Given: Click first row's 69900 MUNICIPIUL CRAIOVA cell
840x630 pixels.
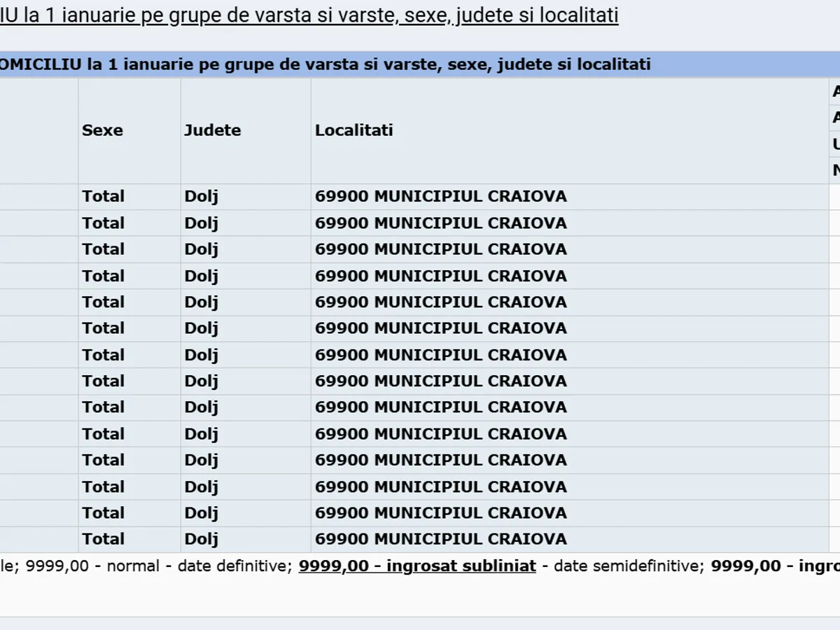Looking at the screenshot, I should pyautogui.click(x=440, y=197).
